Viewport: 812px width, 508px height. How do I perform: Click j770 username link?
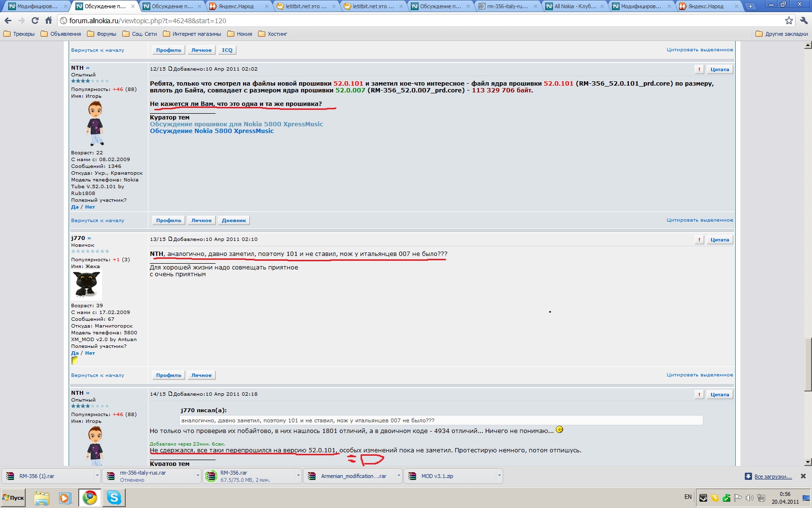(78, 238)
